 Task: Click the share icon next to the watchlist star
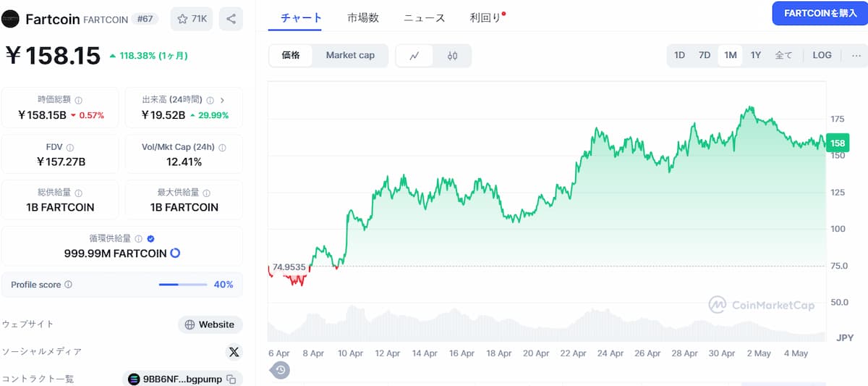(231, 19)
